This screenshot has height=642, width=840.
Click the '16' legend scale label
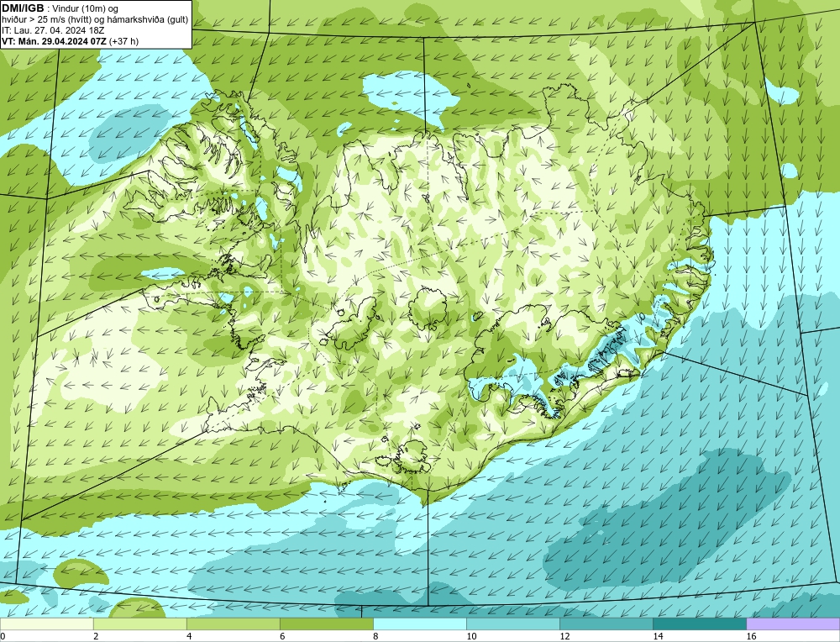(x=750, y=636)
